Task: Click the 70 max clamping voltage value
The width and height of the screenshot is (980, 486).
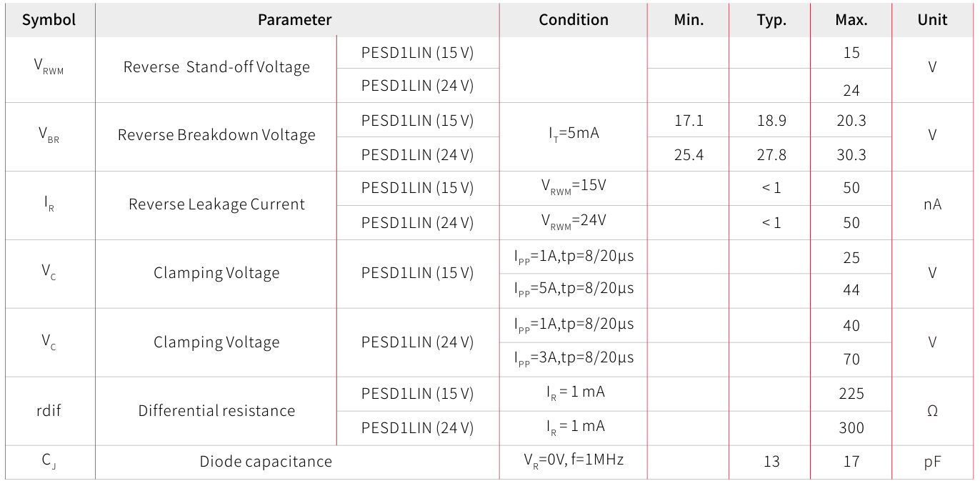Action: (x=851, y=359)
